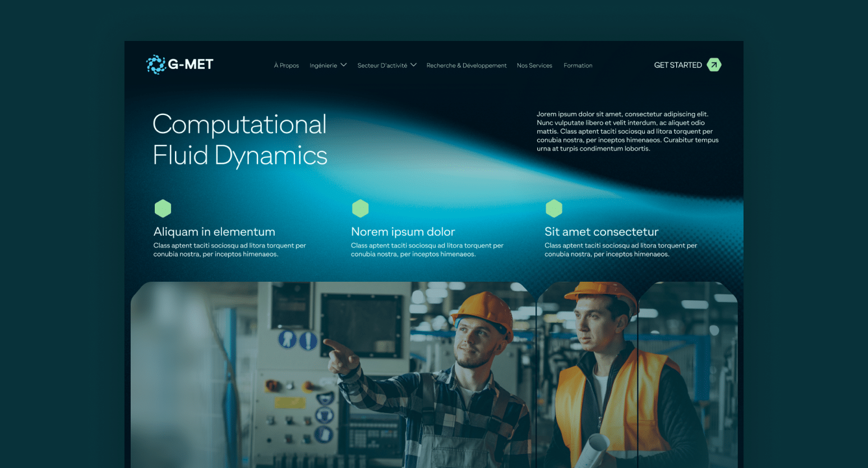Click the Norem ipsum dolor heading

click(403, 232)
